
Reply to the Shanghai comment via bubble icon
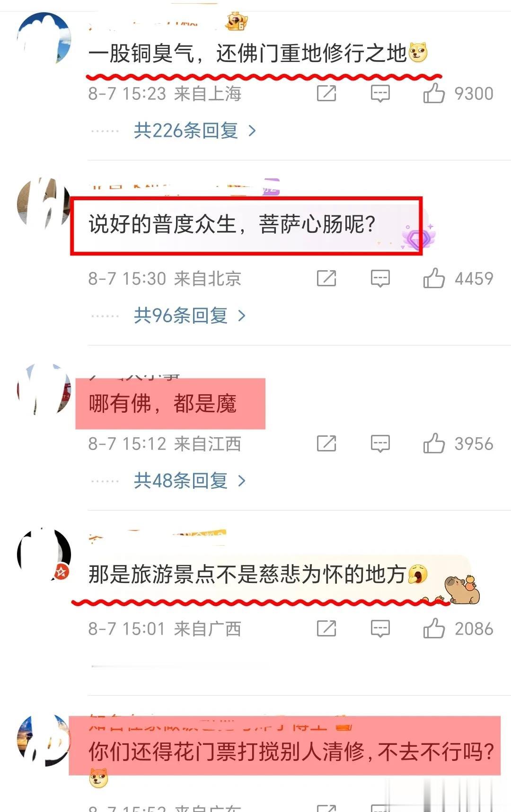point(380,94)
